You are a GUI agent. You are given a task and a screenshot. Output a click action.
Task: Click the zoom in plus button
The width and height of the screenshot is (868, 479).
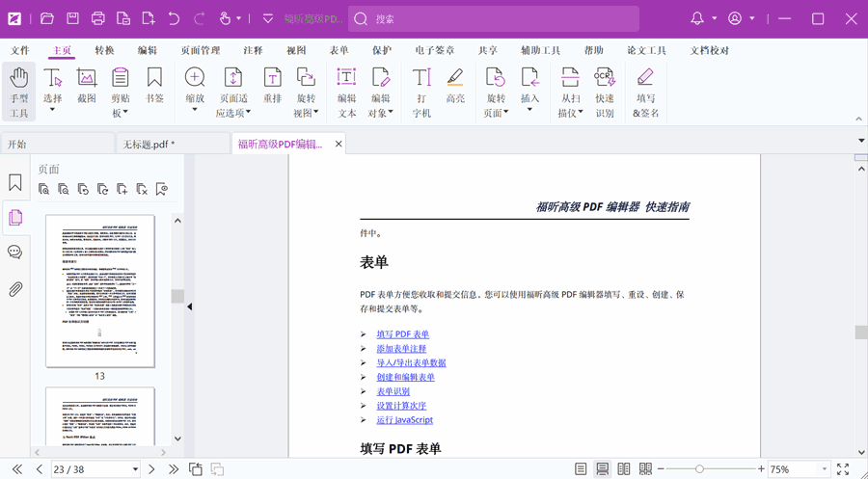(761, 469)
